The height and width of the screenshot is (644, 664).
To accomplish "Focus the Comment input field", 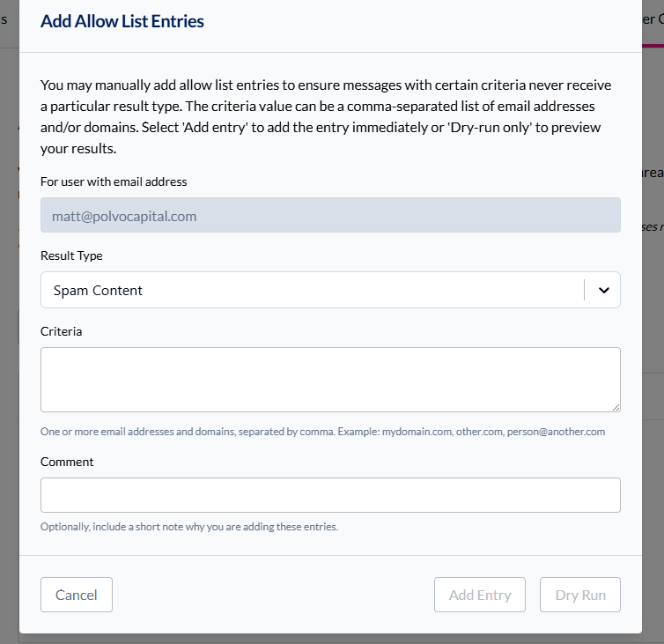I will [x=330, y=495].
